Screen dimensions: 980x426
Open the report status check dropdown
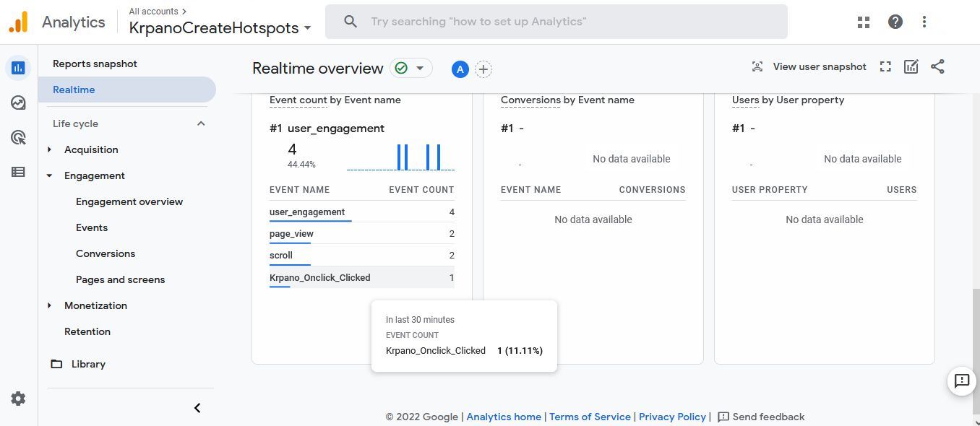(411, 68)
